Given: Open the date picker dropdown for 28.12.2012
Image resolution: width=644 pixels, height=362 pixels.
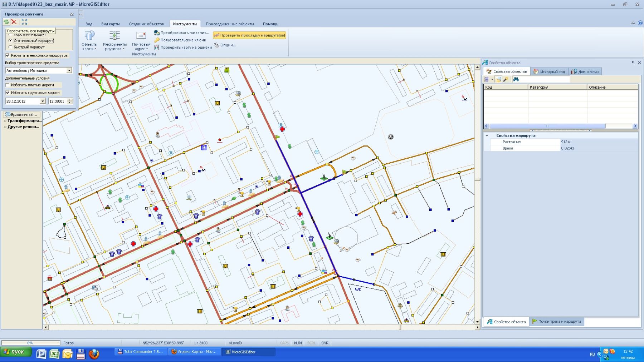Looking at the screenshot, I should 43,101.
